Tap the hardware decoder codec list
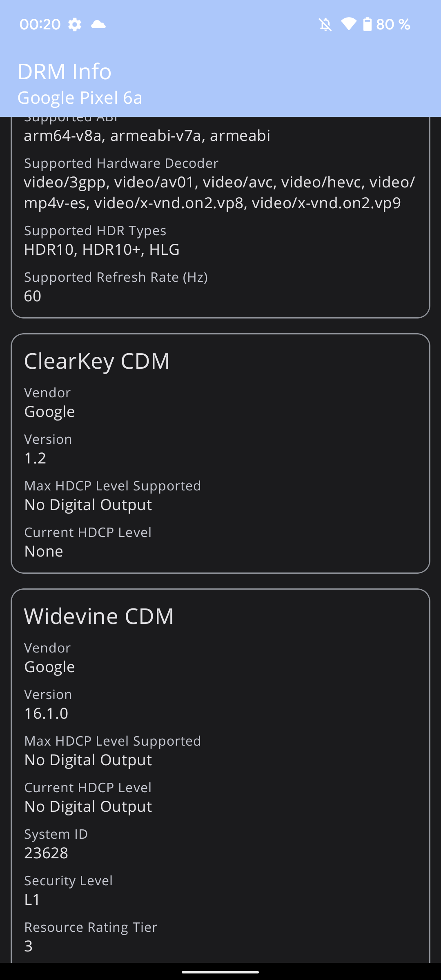Viewport: 441px width, 980px height. tap(220, 192)
